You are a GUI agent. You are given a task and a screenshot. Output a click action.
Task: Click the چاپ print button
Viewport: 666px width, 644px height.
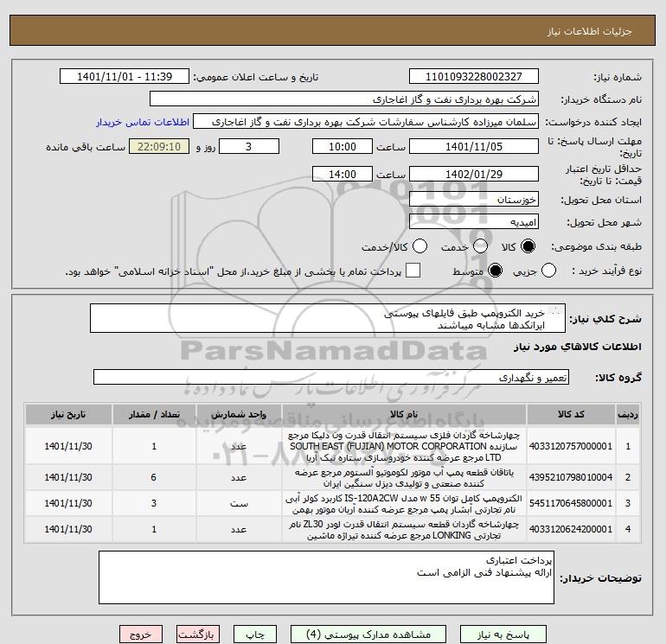pos(255,634)
